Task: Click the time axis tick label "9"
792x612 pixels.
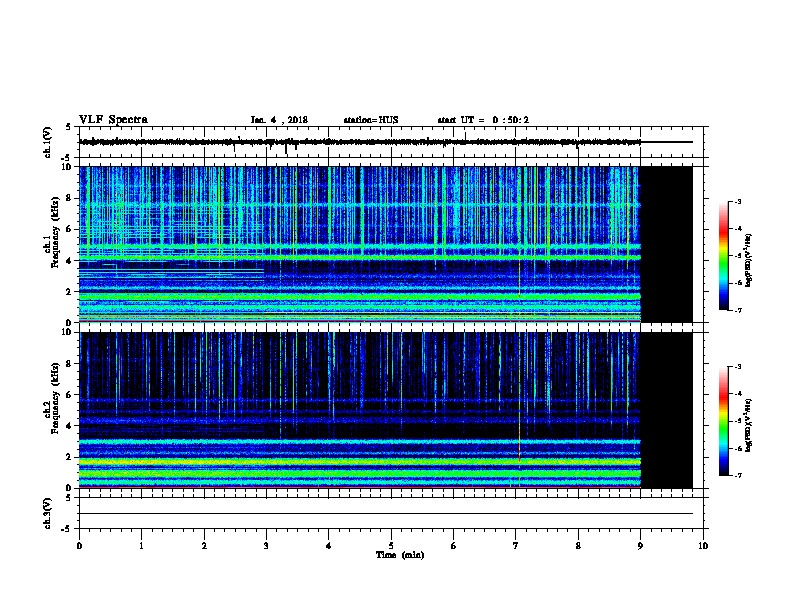Action: tap(640, 546)
